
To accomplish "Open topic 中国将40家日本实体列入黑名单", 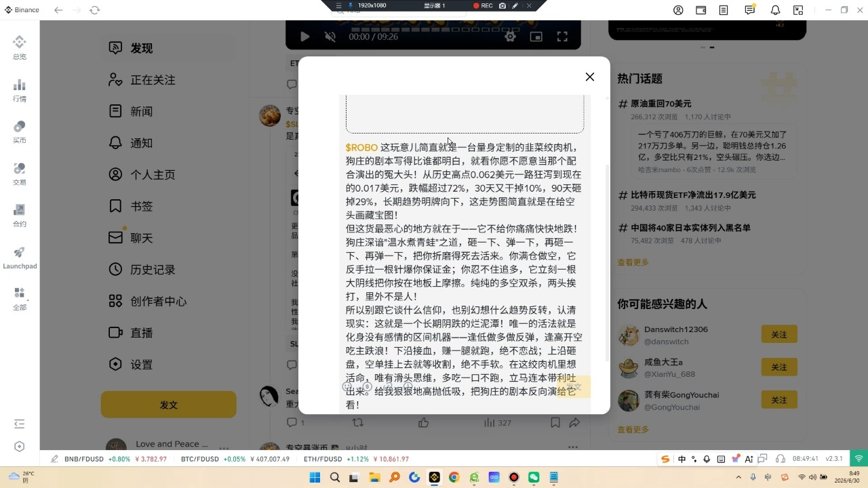I will pos(690,228).
